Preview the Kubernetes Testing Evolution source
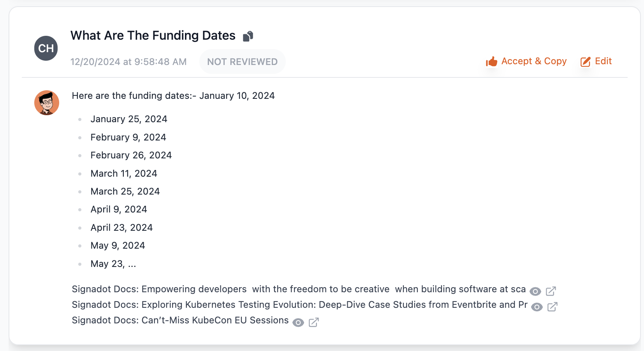Screen dimensions: 644x351 point(537,307)
